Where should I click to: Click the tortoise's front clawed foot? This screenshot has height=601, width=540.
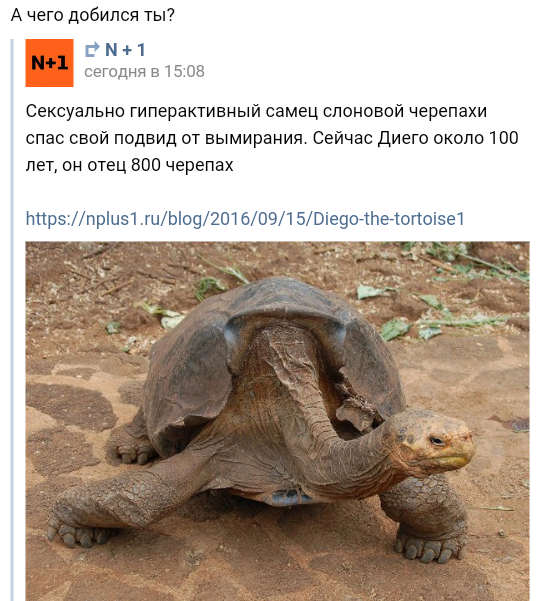coord(431,546)
